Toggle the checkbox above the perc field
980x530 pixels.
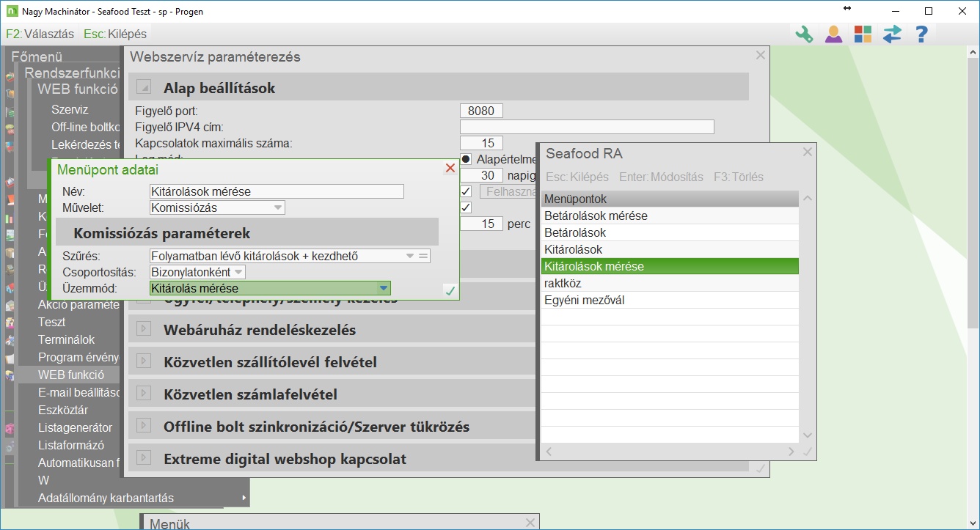click(x=466, y=207)
